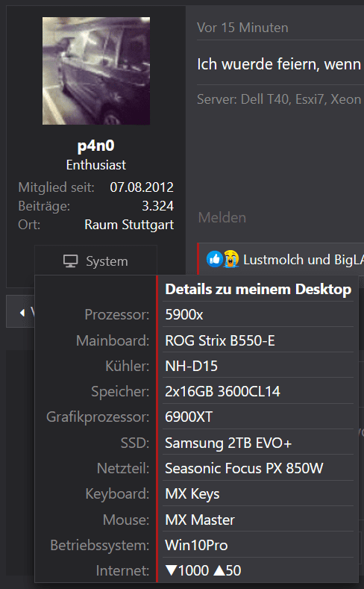The width and height of the screenshot is (364, 589).
Task: Click the 6900XT Grafikprozessor value
Action: (189, 417)
